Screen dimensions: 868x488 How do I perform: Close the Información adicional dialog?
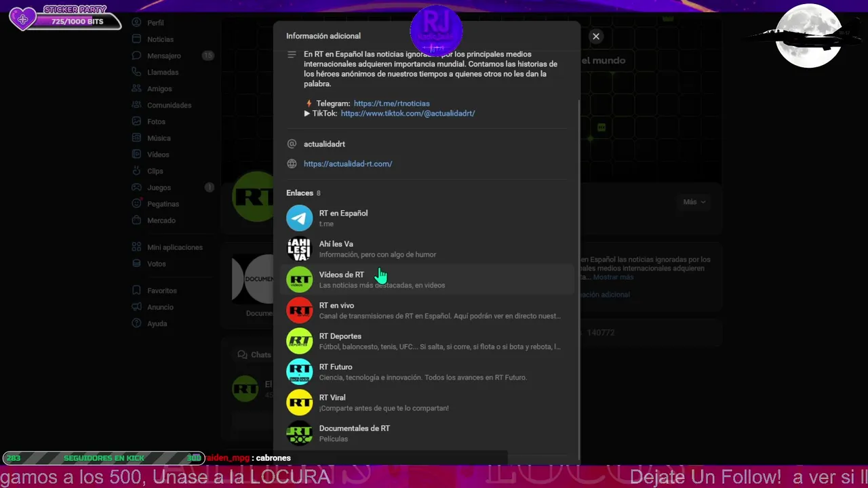(x=596, y=37)
